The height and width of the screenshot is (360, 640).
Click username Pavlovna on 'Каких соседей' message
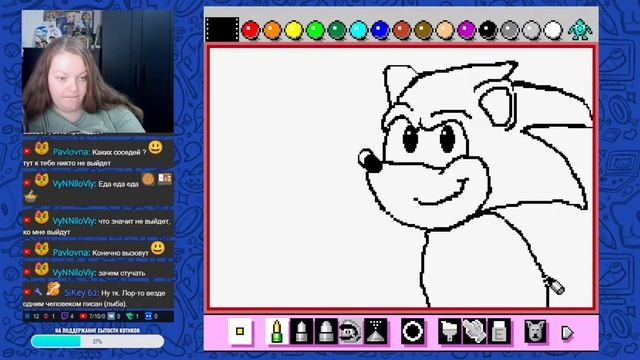point(71,152)
